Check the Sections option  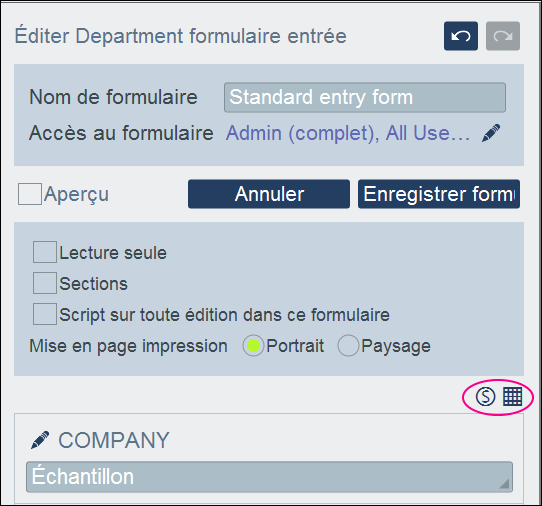pyautogui.click(x=45, y=283)
